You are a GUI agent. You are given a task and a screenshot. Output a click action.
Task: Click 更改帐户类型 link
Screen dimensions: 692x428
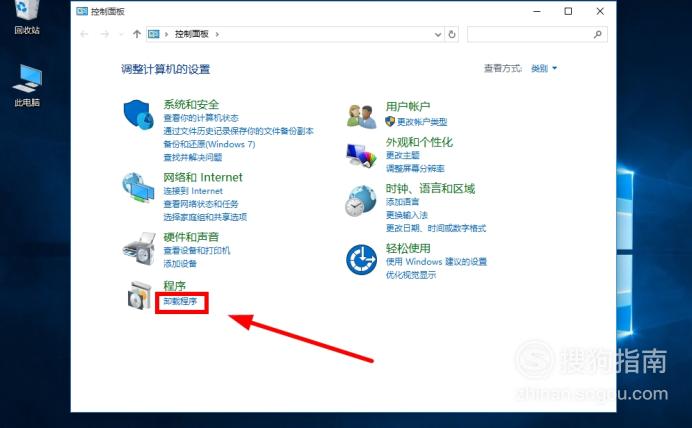(422, 122)
